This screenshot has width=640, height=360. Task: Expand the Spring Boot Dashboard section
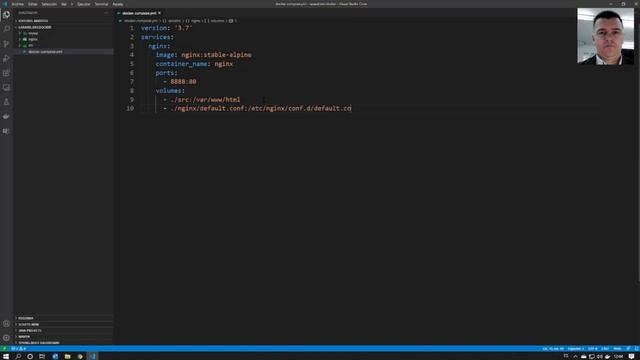[64, 343]
